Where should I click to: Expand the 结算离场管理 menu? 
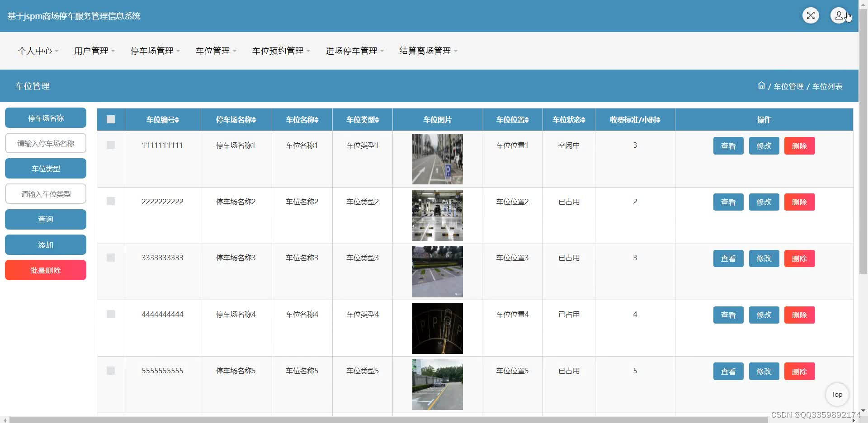click(x=429, y=51)
